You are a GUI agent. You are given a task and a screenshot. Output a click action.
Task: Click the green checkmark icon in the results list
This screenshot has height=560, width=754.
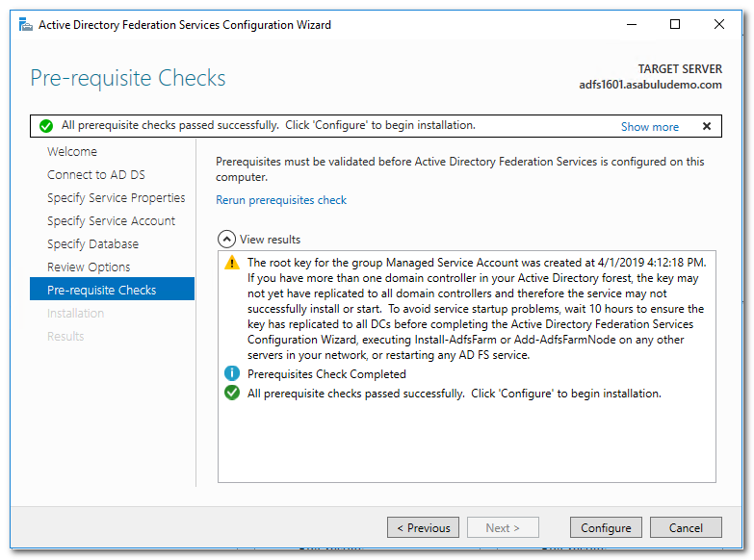(x=231, y=393)
